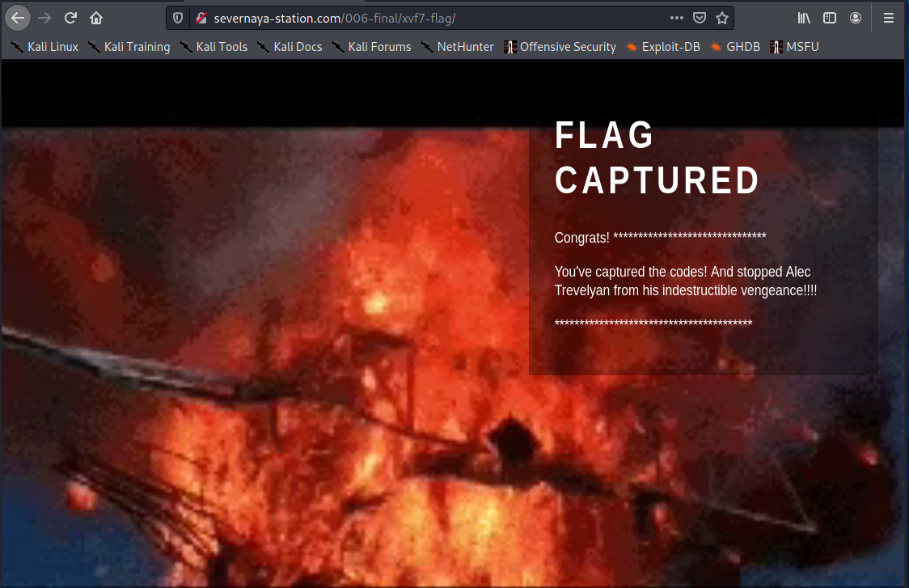Open MSFU bookmark

(794, 47)
